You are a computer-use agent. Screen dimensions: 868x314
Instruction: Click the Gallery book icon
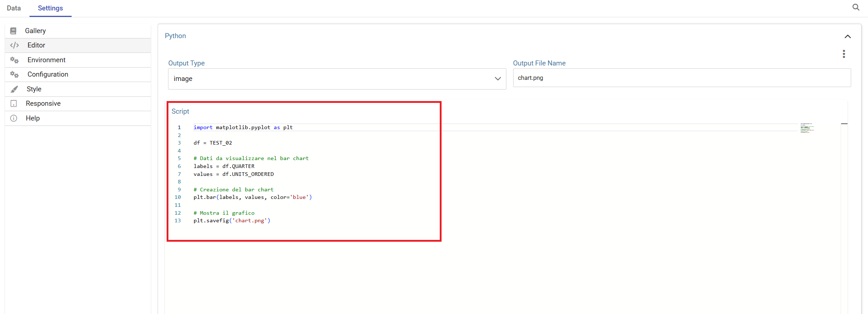coord(13,31)
